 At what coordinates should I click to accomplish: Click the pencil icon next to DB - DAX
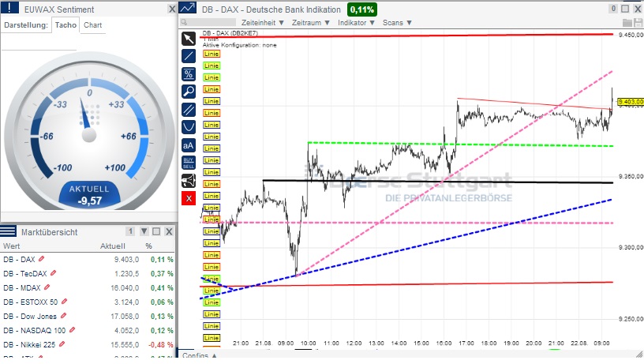tap(41, 259)
